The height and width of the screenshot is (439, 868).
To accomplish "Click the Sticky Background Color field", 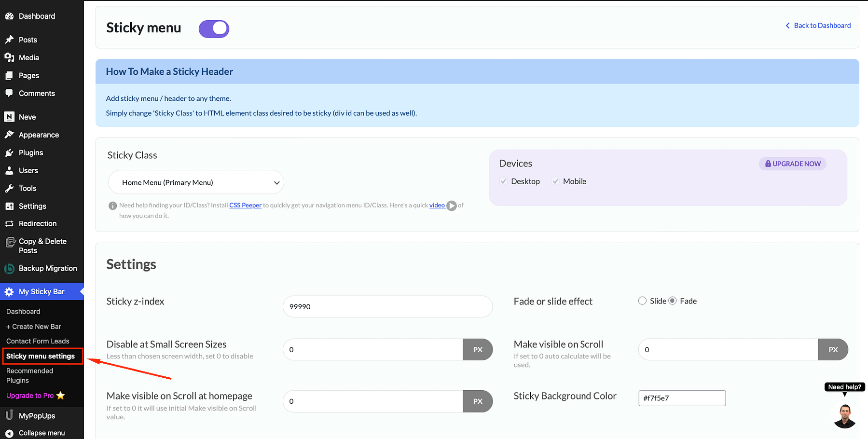I will coord(682,398).
